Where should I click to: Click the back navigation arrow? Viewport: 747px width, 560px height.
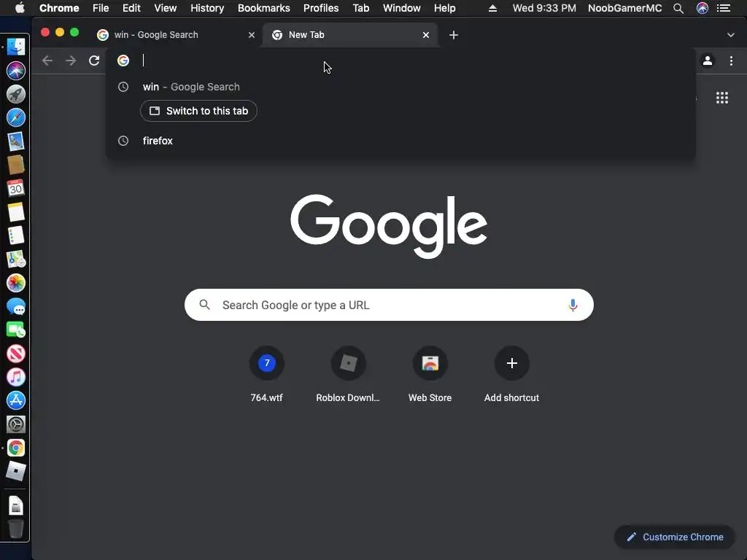coord(47,61)
